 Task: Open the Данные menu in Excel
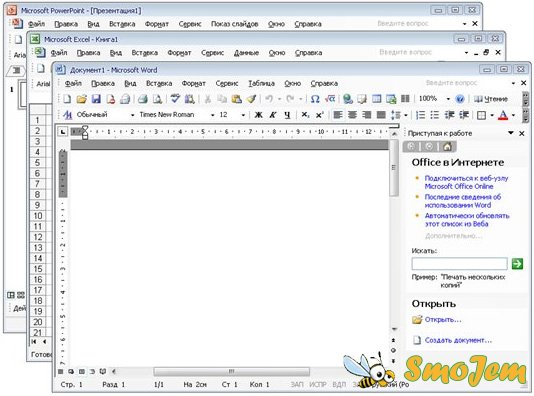(x=246, y=53)
